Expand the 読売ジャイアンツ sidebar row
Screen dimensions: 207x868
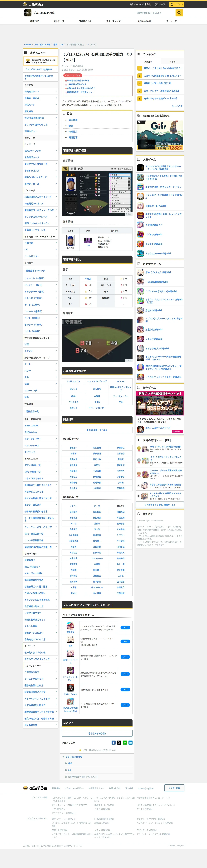(x=41, y=151)
